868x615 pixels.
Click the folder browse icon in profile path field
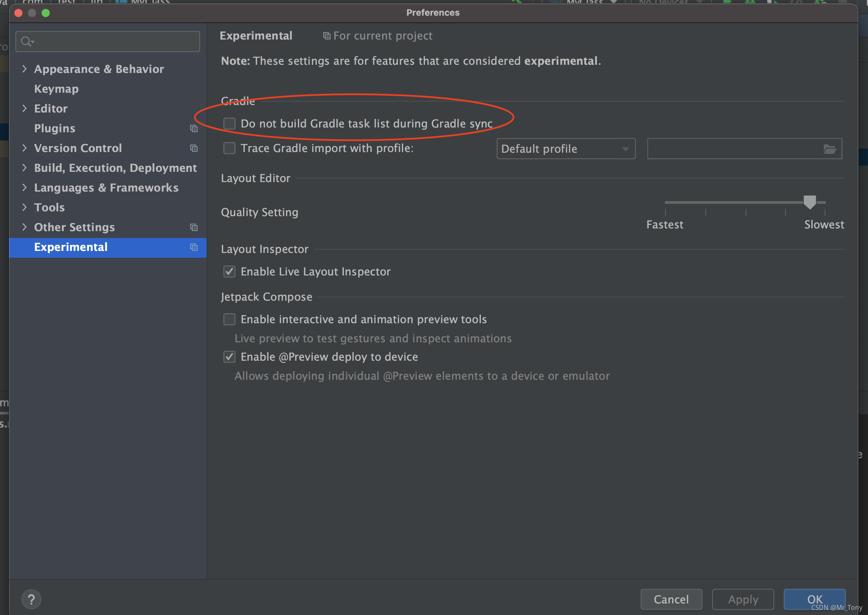829,149
